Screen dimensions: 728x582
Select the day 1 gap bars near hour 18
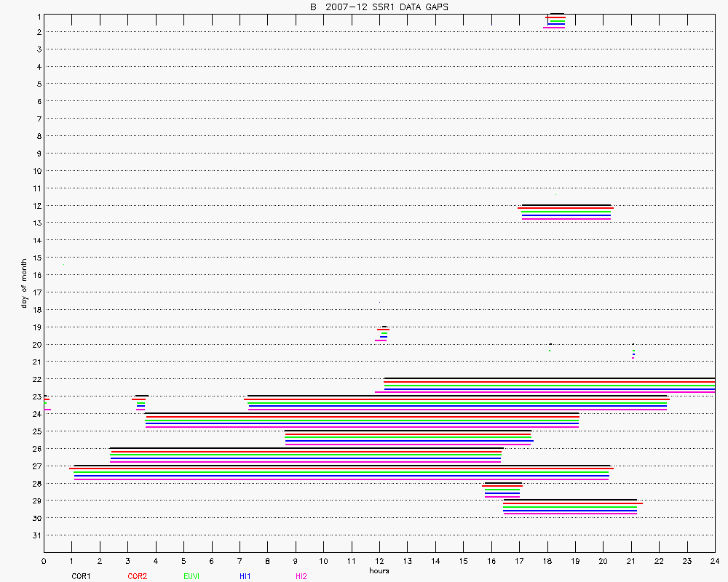(x=555, y=21)
